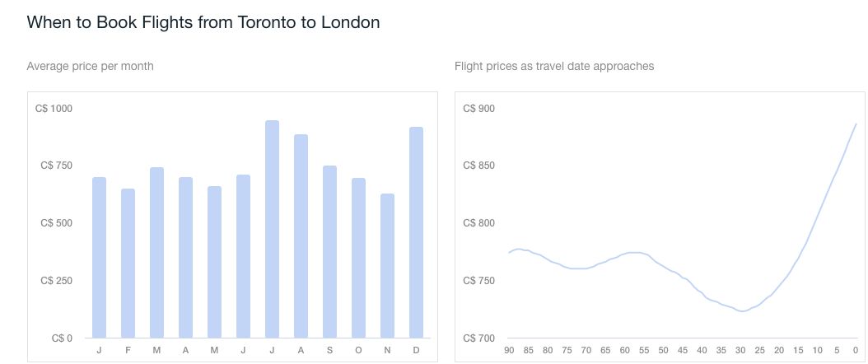This screenshot has height=364, width=868.
Task: Select the September bar
Action: point(329,252)
